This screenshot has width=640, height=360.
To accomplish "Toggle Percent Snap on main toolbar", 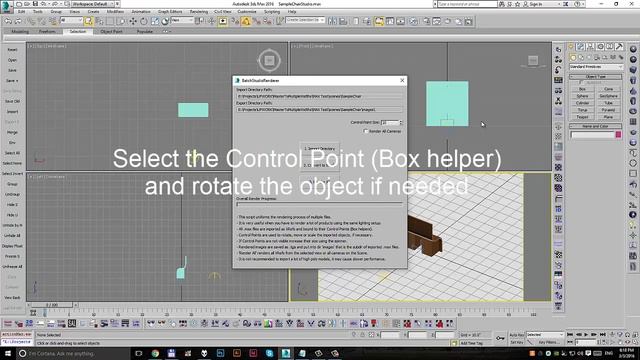I will point(256,21).
